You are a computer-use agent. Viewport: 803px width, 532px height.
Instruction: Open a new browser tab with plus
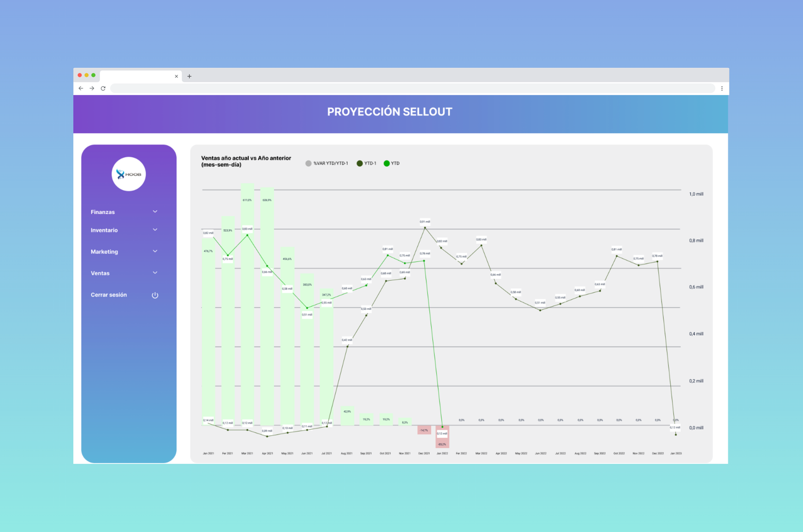(x=189, y=76)
